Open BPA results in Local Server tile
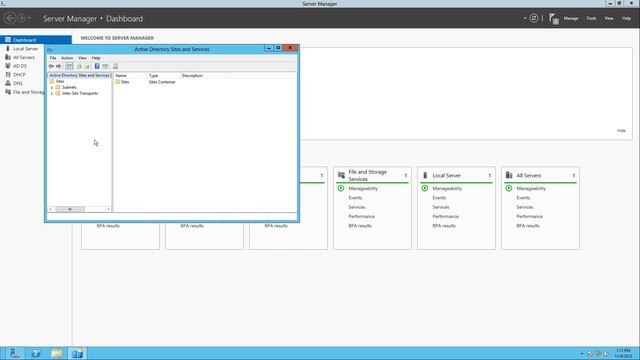This screenshot has height=360, width=640. point(444,226)
